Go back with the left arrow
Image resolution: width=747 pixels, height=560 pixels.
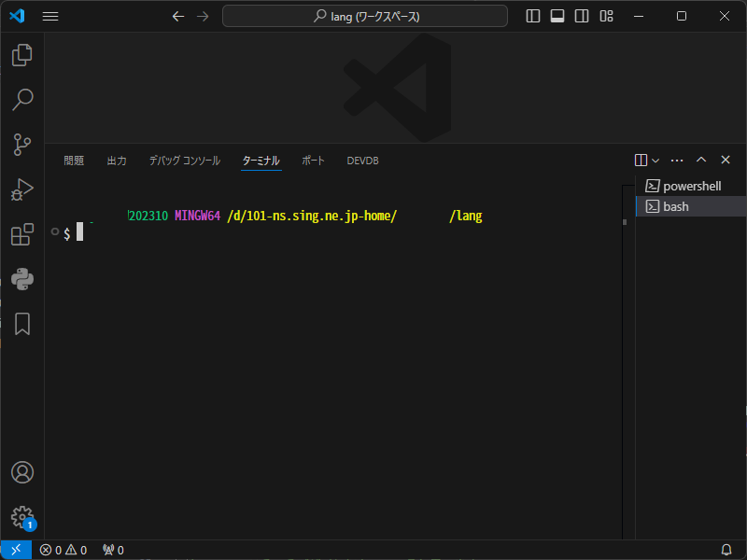click(x=177, y=16)
